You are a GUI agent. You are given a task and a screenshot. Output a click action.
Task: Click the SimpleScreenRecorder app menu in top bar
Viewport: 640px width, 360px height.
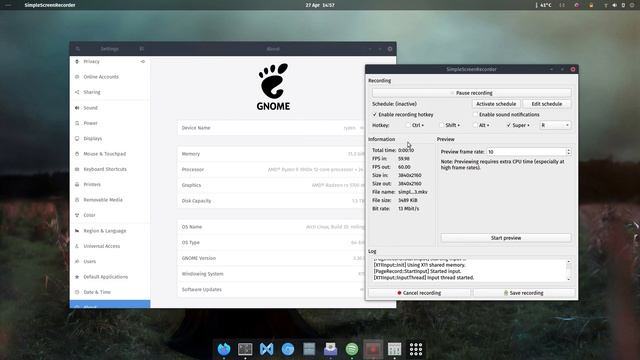[x=50, y=5]
